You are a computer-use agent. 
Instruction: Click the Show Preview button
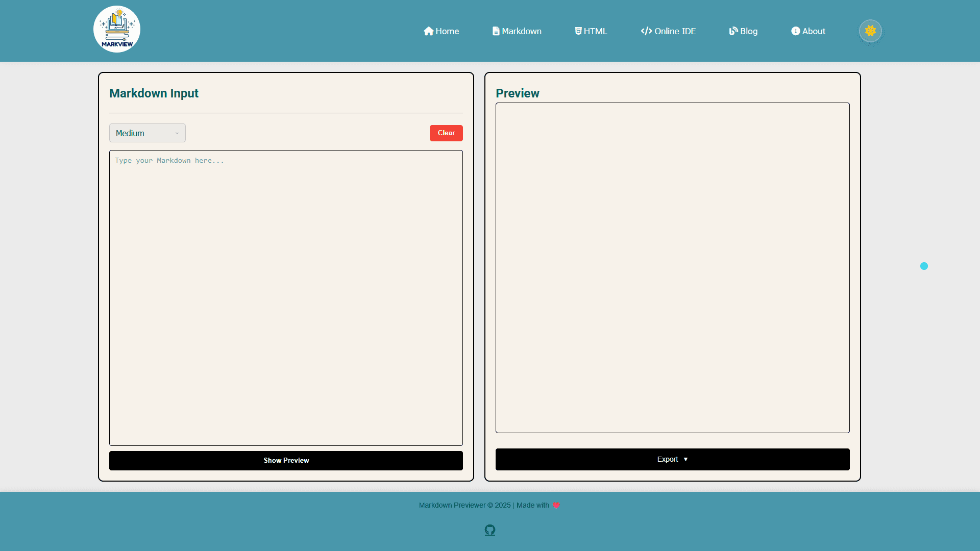pos(286,460)
